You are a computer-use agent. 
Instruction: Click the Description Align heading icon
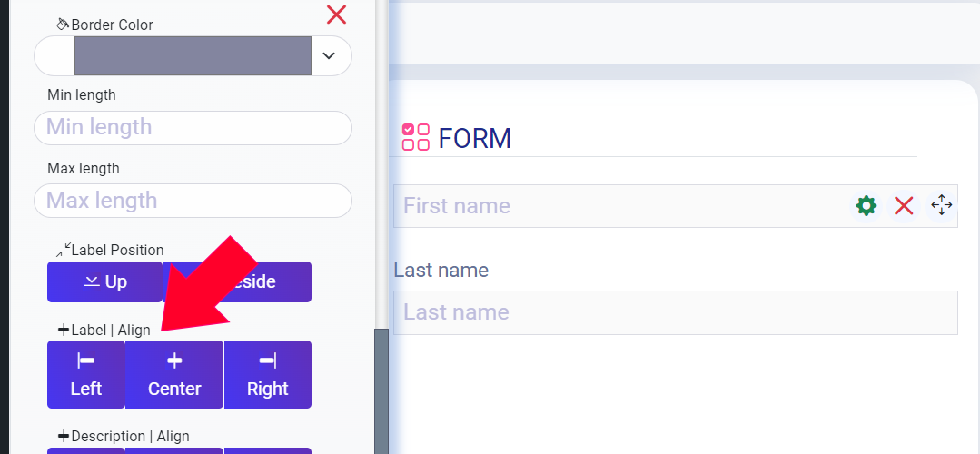64,435
